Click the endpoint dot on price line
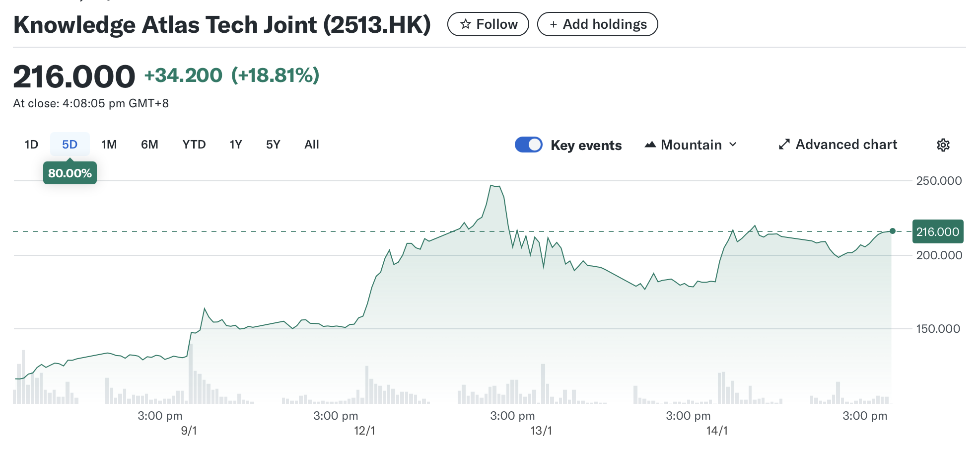The height and width of the screenshot is (449, 980). point(892,231)
